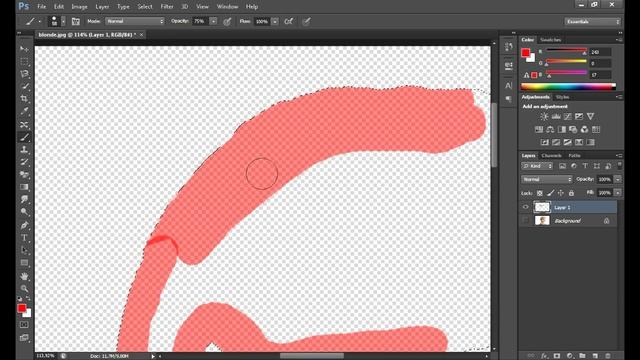Open the Essentials workspace dropdown
640x360 pixels.
pos(592,21)
